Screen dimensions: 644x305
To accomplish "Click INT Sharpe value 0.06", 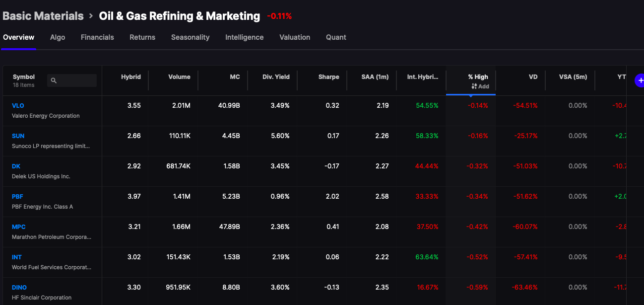I will tap(333, 257).
